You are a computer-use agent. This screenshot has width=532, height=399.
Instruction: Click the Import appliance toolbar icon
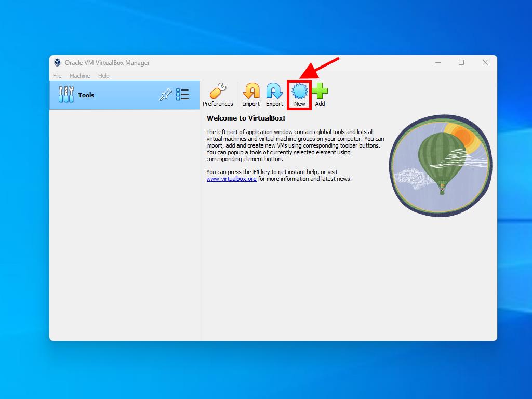(x=251, y=91)
